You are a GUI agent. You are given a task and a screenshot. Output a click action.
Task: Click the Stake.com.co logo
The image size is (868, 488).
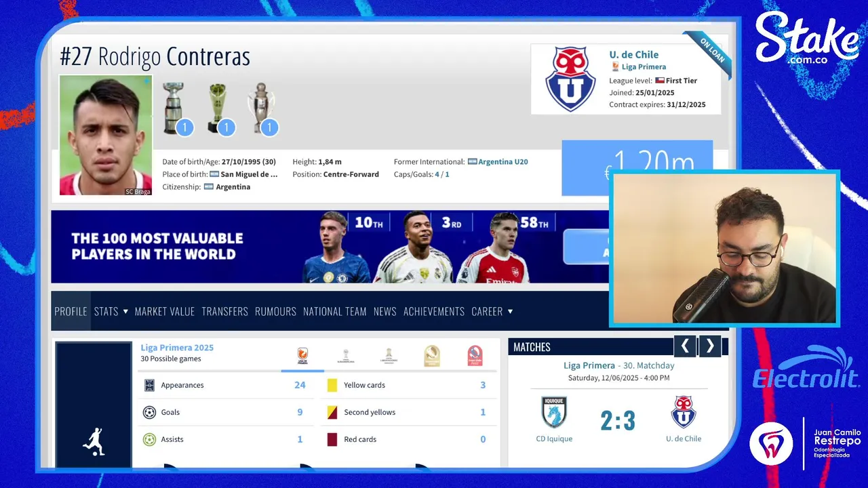[807, 38]
